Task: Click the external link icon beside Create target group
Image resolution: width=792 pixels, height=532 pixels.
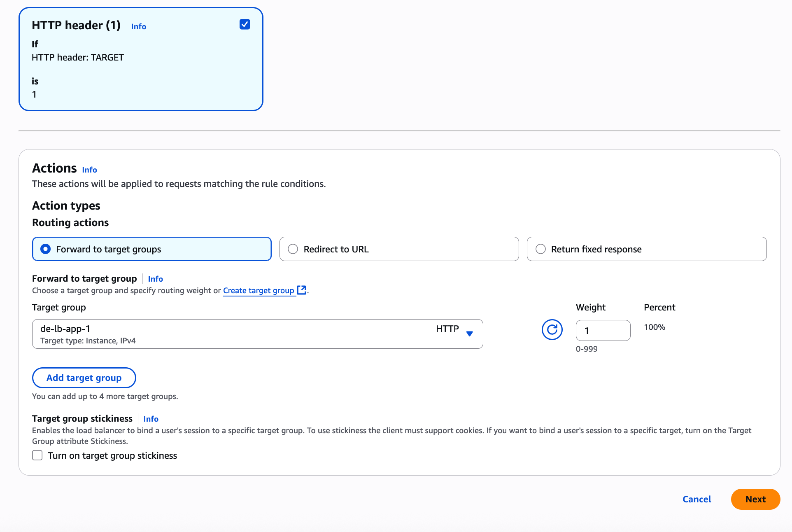Action: click(x=302, y=290)
